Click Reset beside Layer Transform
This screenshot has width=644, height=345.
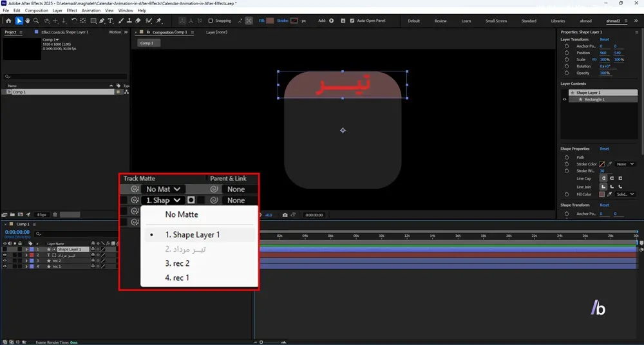pos(604,39)
